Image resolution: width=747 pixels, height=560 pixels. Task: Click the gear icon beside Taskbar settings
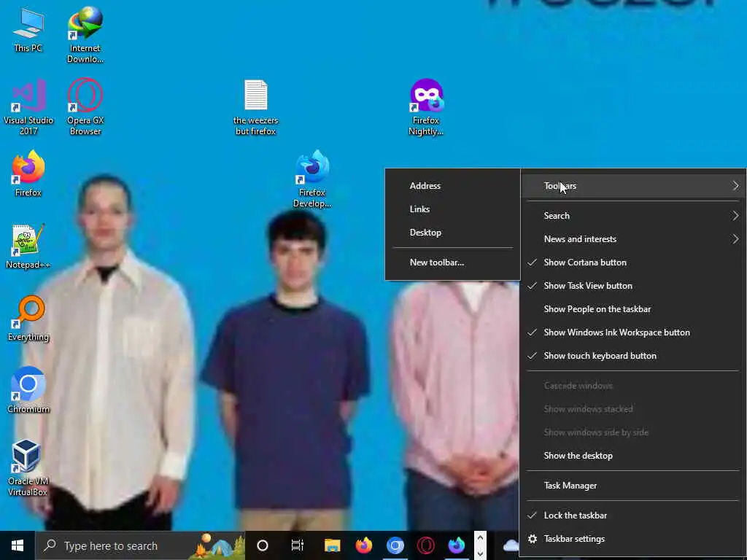pyautogui.click(x=533, y=539)
